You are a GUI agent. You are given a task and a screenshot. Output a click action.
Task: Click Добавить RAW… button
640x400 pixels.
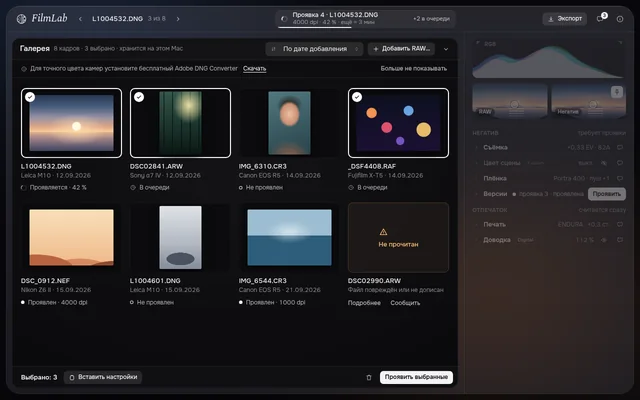[401, 49]
